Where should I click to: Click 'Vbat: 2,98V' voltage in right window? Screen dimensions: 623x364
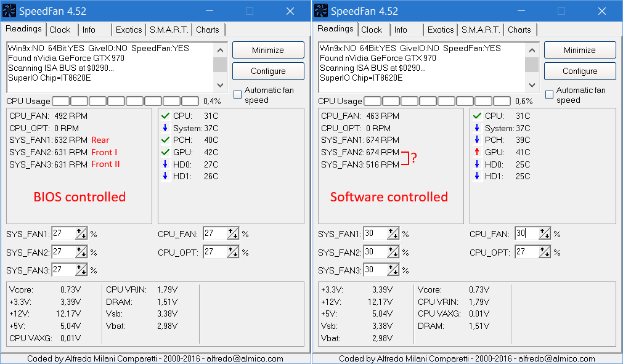(x=357, y=338)
